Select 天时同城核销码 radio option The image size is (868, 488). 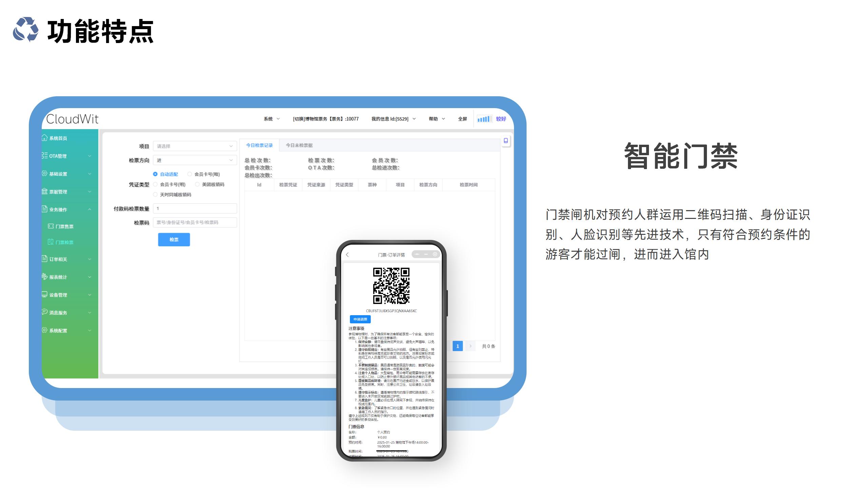click(172, 195)
